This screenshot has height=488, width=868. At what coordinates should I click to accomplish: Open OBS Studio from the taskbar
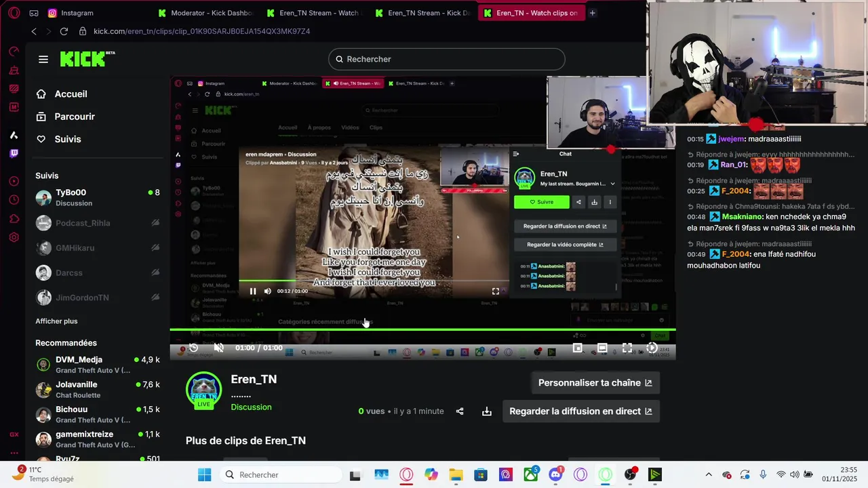(x=630, y=474)
